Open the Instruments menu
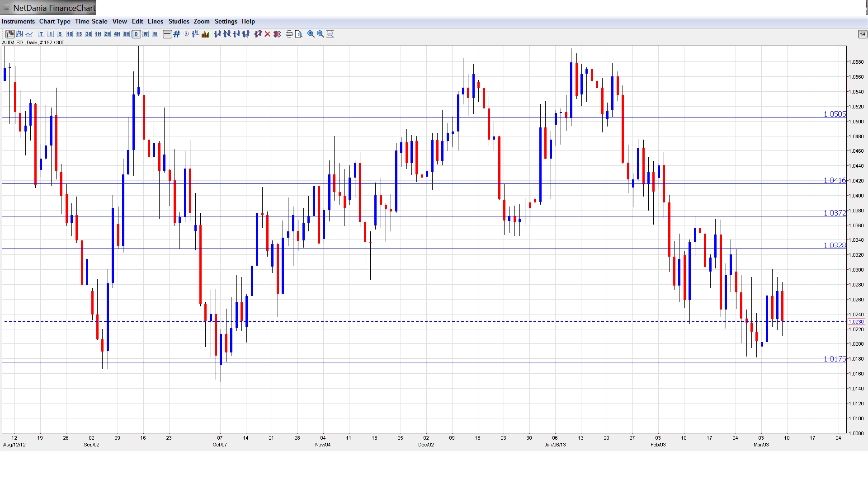868x488 pixels. point(18,21)
